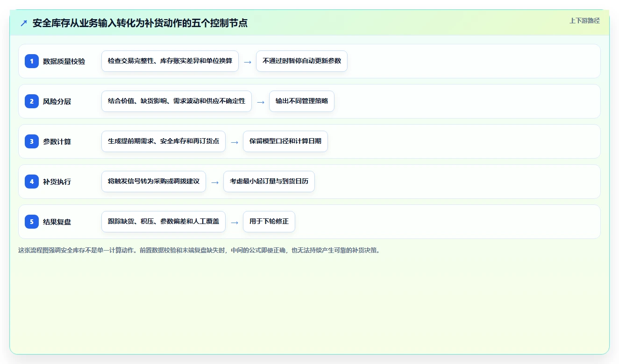Click the box 结合价值、缺货影响、需求波动和供应不确定性
The height and width of the screenshot is (364, 619).
[177, 101]
